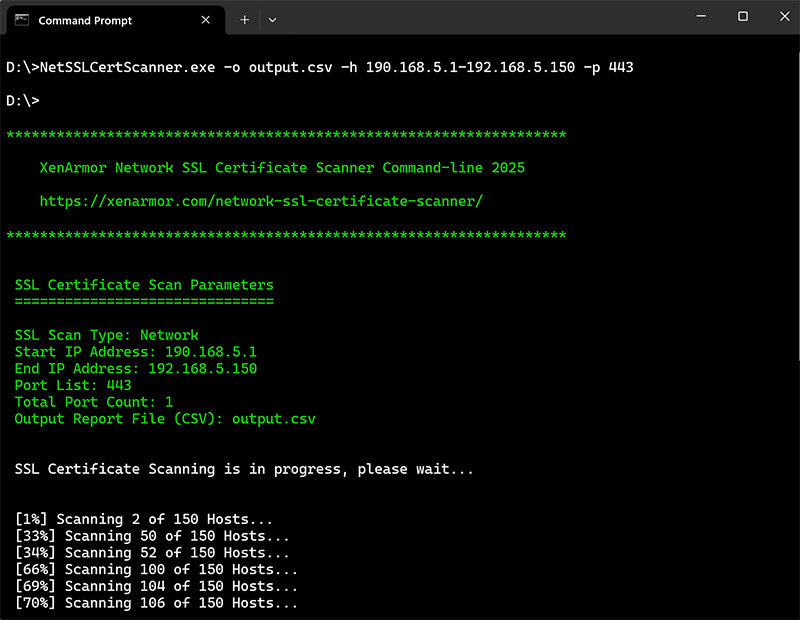Viewport: 800px width, 620px height.
Task: Open the terminal profile dropdown chevron
Action: [272, 20]
